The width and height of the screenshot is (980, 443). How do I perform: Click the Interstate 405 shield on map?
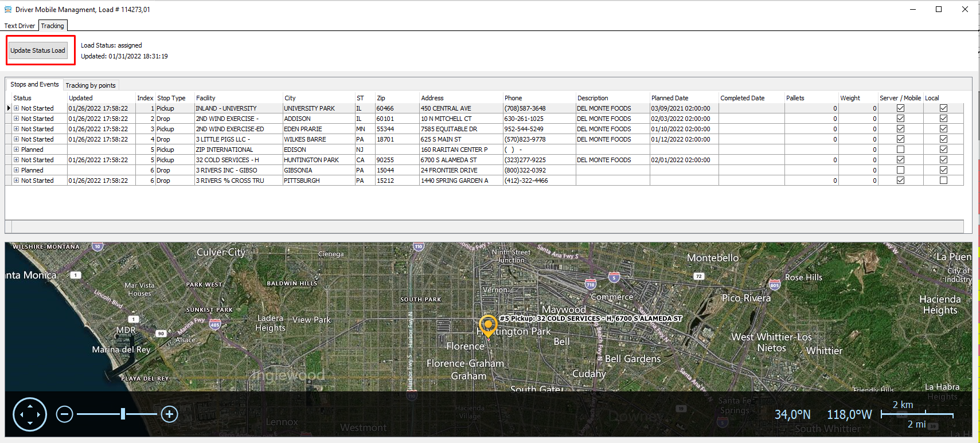pos(214,325)
